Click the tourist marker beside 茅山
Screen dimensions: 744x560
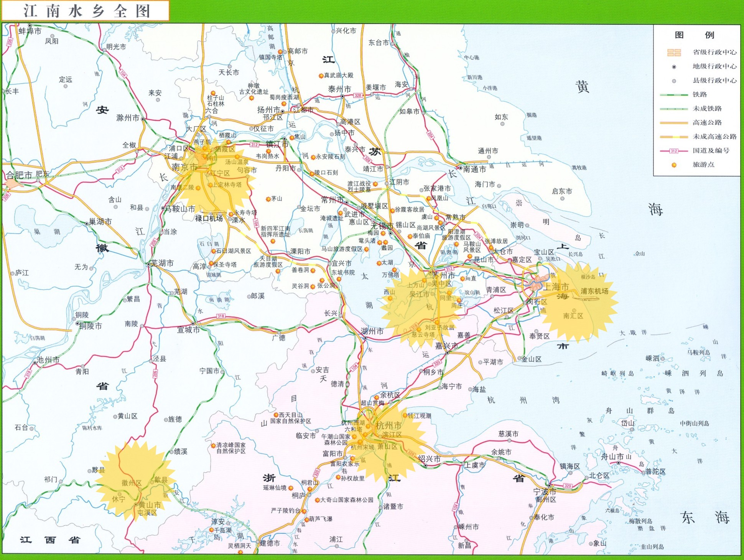point(268,199)
